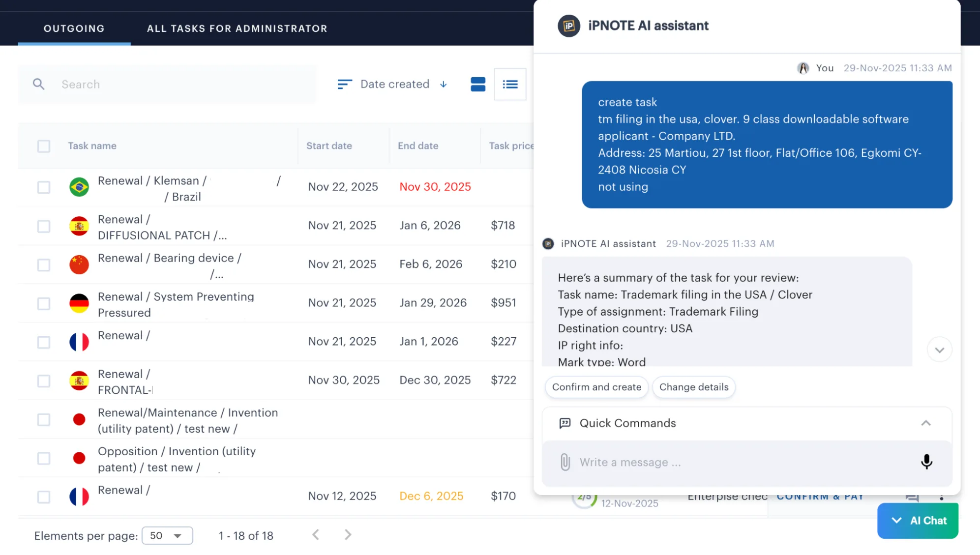Click the search magnifier icon
This screenshot has width=980, height=555.
pyautogui.click(x=38, y=84)
